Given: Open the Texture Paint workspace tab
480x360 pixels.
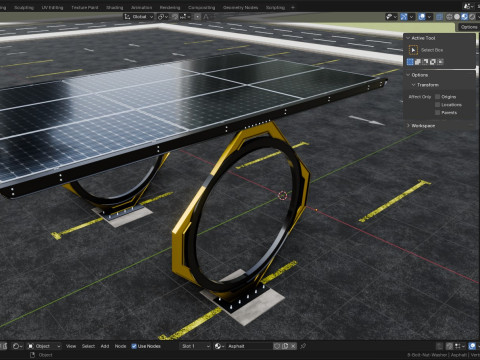Looking at the screenshot, I should (85, 7).
